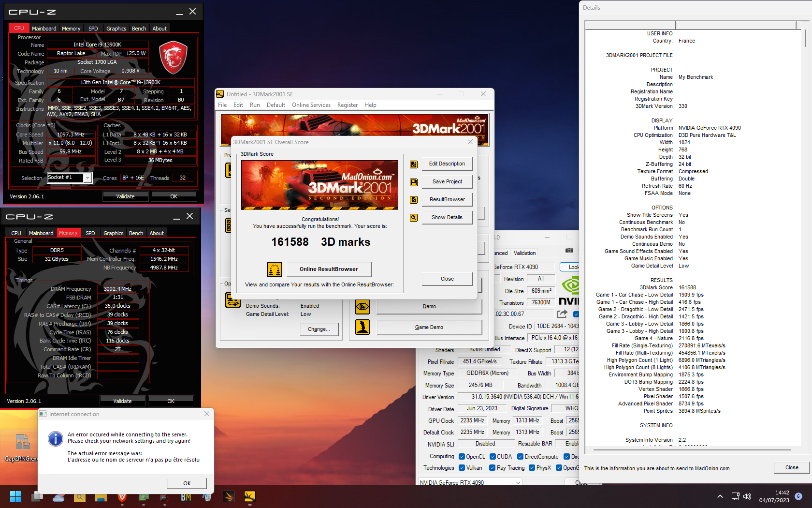
Task: Click the GPU-Z Lookup button
Action: point(570,267)
